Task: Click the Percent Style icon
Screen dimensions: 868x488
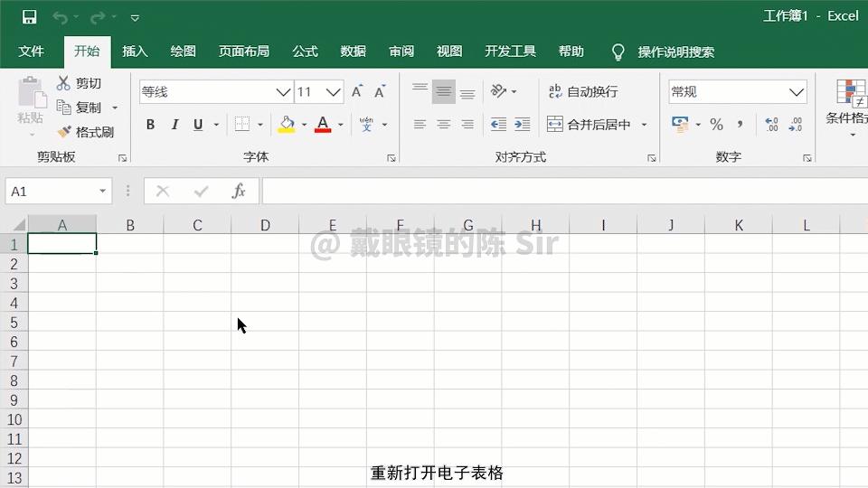Action: click(716, 125)
